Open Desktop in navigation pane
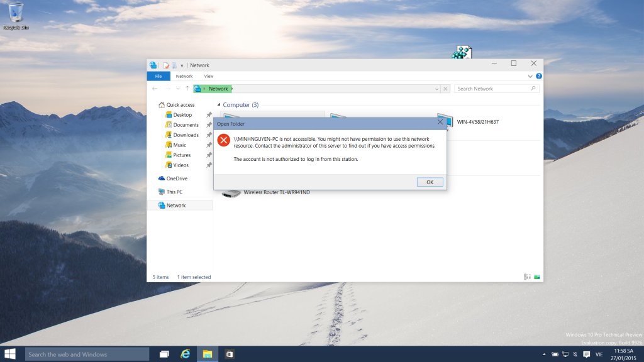The image size is (644, 362). (182, 115)
